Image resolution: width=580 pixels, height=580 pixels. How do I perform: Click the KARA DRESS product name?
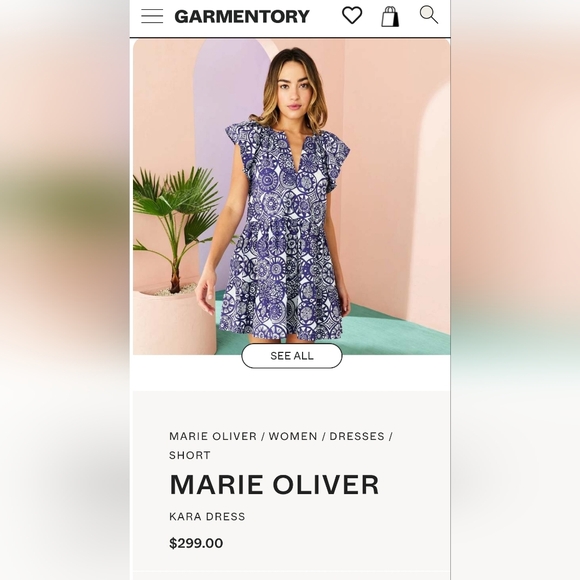[x=207, y=516]
